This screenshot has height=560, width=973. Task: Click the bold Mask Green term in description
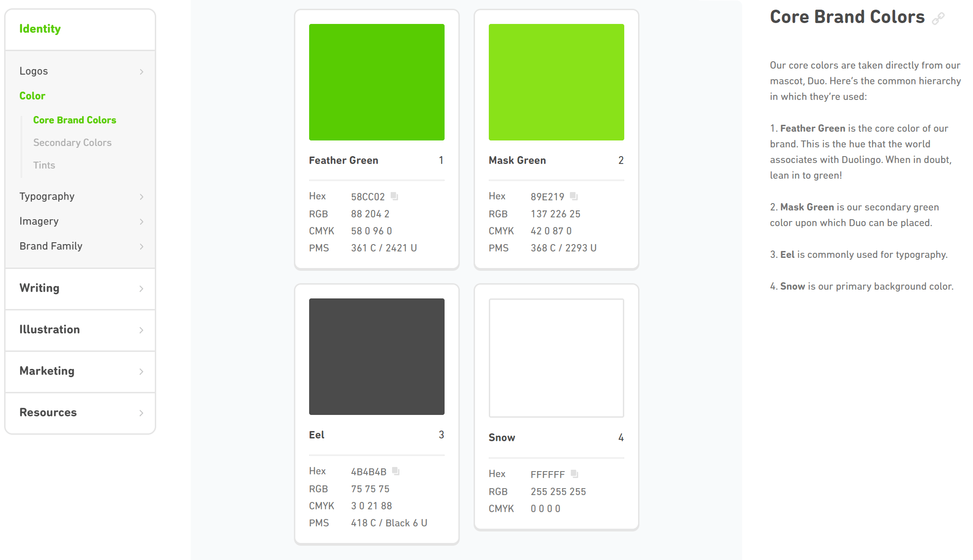[x=807, y=207]
